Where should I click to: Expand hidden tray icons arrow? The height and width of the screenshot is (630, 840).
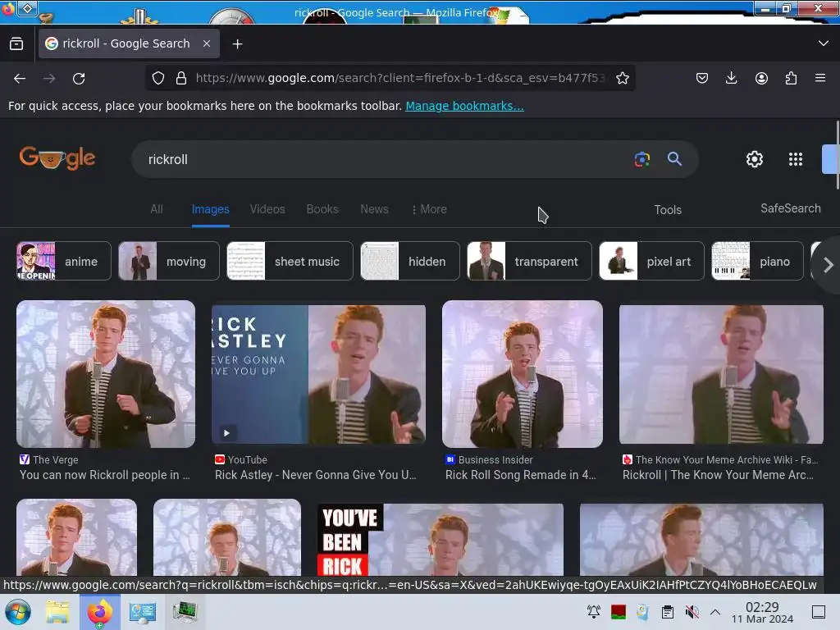pyautogui.click(x=715, y=612)
